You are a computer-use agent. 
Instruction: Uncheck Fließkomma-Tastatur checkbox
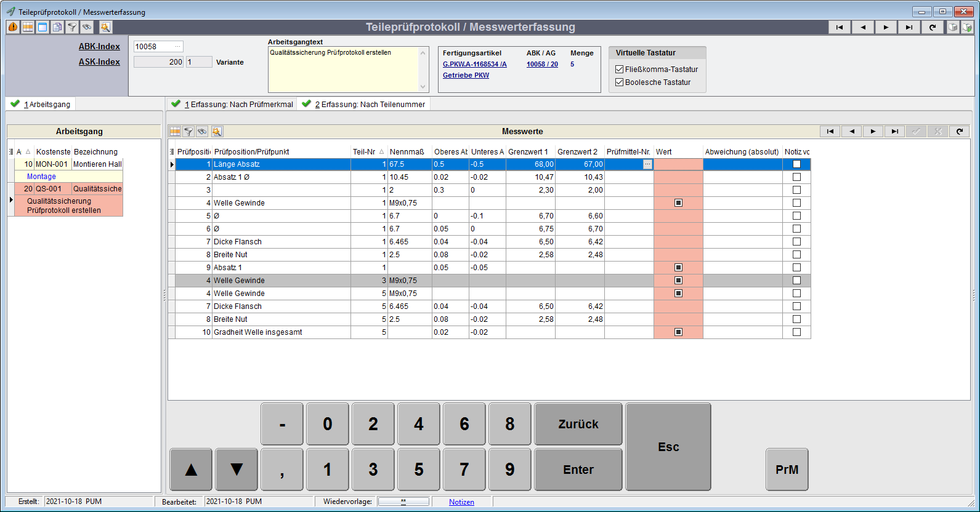pos(620,70)
